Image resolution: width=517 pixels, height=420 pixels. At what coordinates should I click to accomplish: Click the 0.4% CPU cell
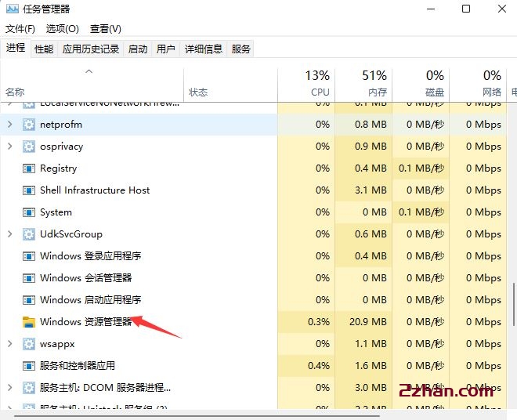click(306, 366)
